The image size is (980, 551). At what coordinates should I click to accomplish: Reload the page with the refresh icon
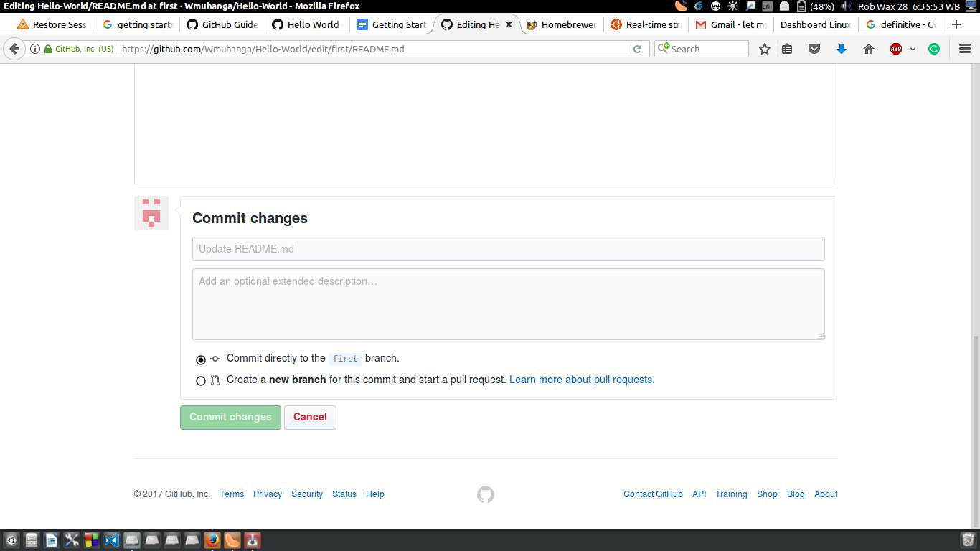638,49
